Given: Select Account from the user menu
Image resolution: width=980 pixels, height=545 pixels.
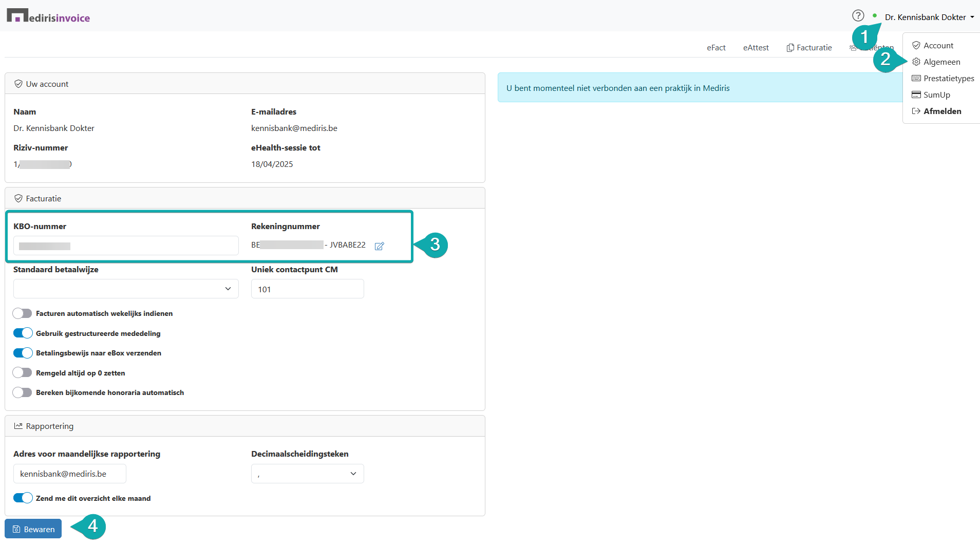Looking at the screenshot, I should [938, 46].
